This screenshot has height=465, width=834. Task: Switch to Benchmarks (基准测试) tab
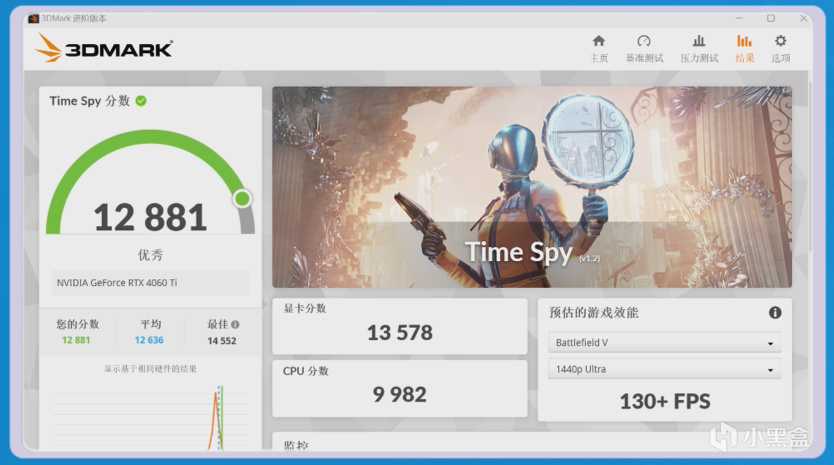click(x=644, y=48)
